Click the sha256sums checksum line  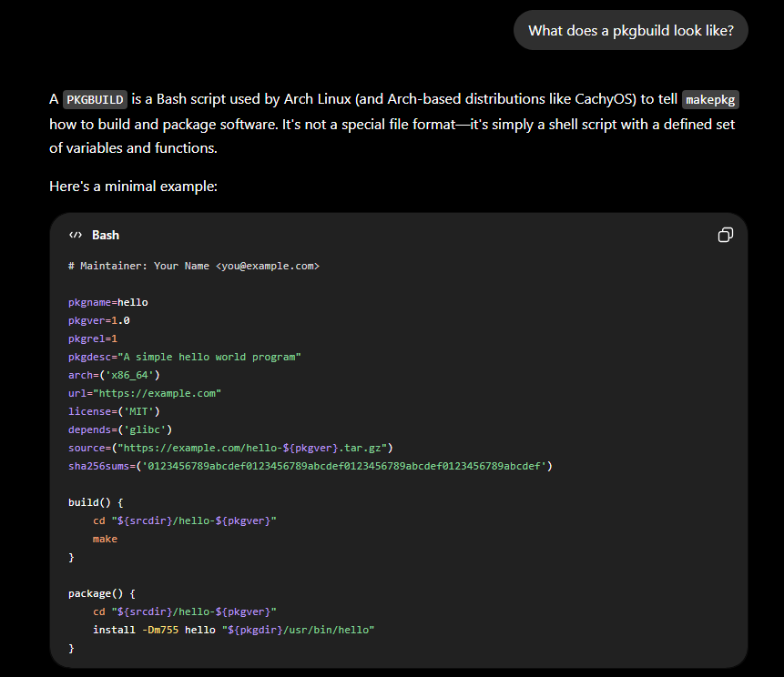click(311, 466)
